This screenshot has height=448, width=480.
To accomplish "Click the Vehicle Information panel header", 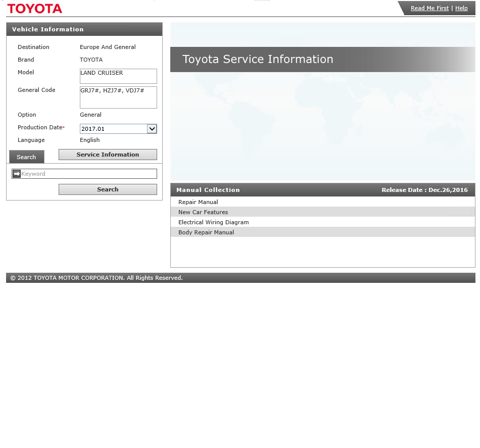I will (84, 29).
